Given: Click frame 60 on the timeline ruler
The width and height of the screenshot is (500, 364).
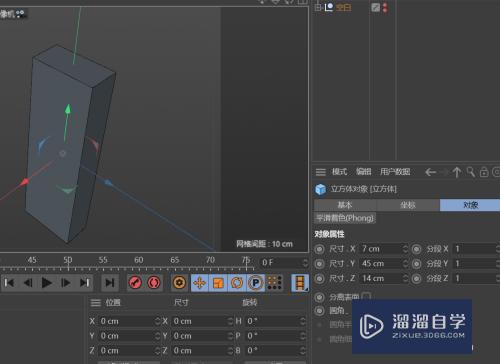Looking at the screenshot, I should click(x=139, y=260).
